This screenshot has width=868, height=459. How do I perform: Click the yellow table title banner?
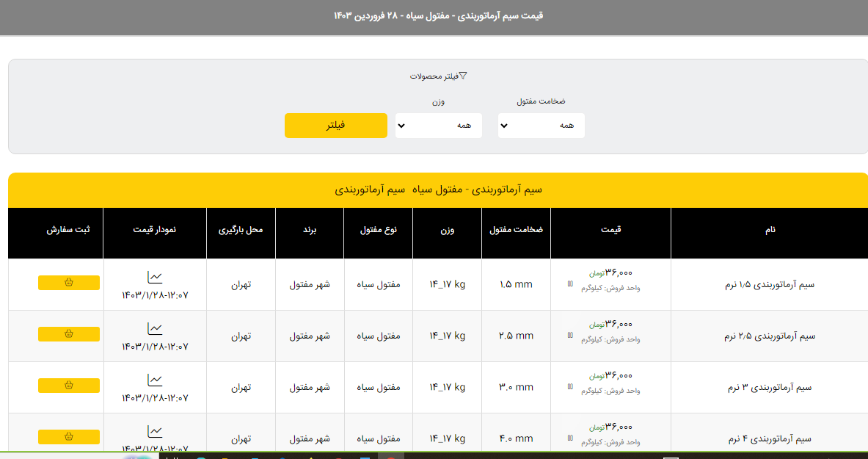click(x=438, y=190)
